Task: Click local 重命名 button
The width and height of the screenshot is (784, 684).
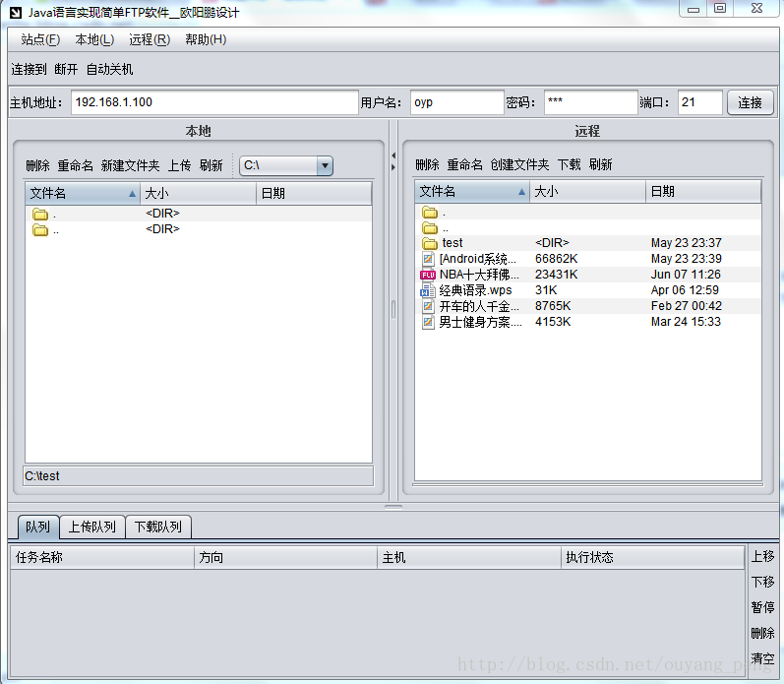Action: point(76,165)
